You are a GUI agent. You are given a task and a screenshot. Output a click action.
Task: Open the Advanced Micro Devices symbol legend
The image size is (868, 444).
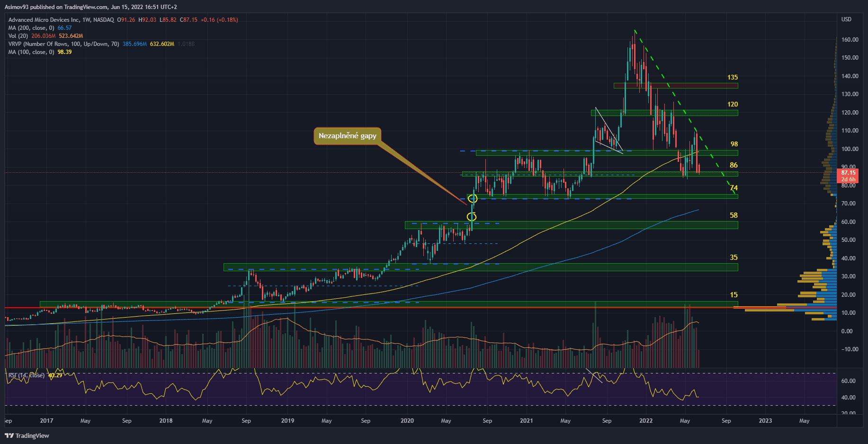(61, 20)
